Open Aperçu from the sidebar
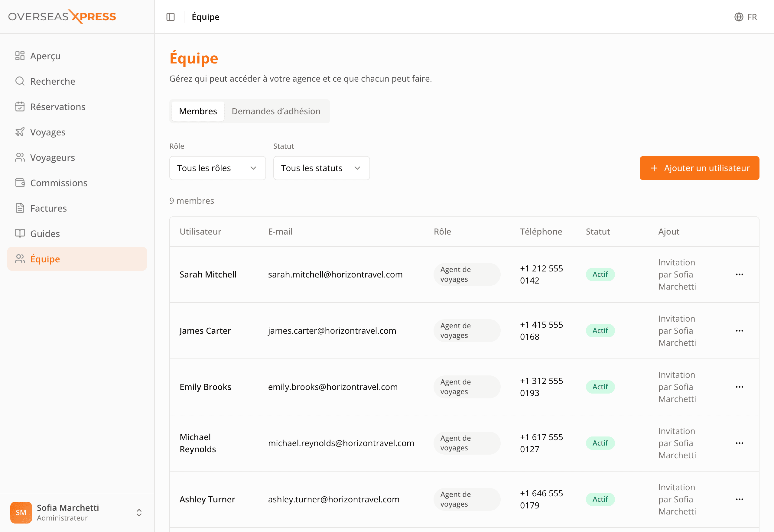 click(77, 56)
